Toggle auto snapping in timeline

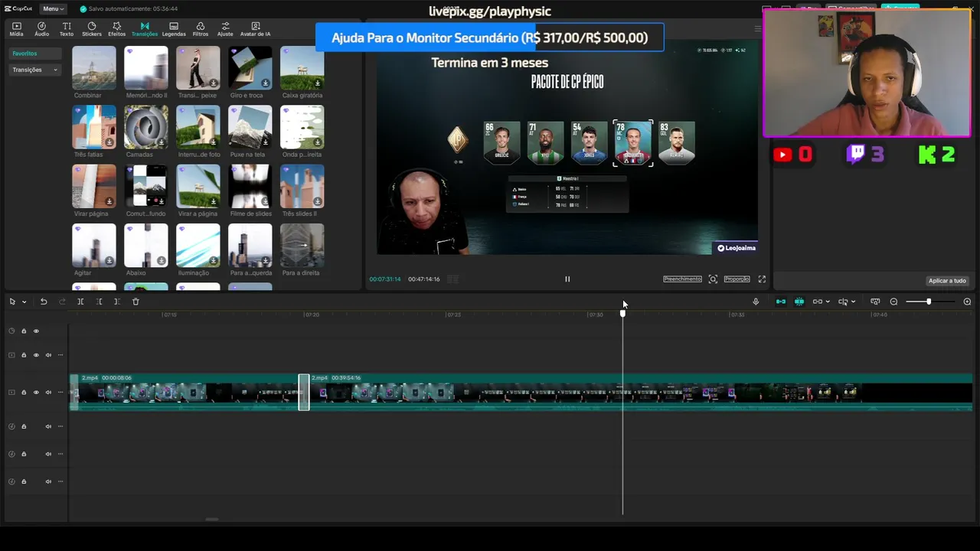click(x=799, y=302)
